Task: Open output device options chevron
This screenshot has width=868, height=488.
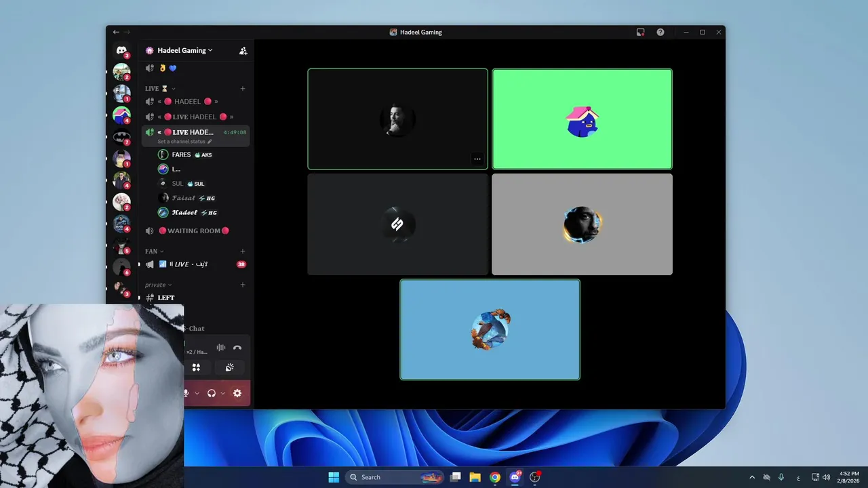Action: pyautogui.click(x=222, y=393)
